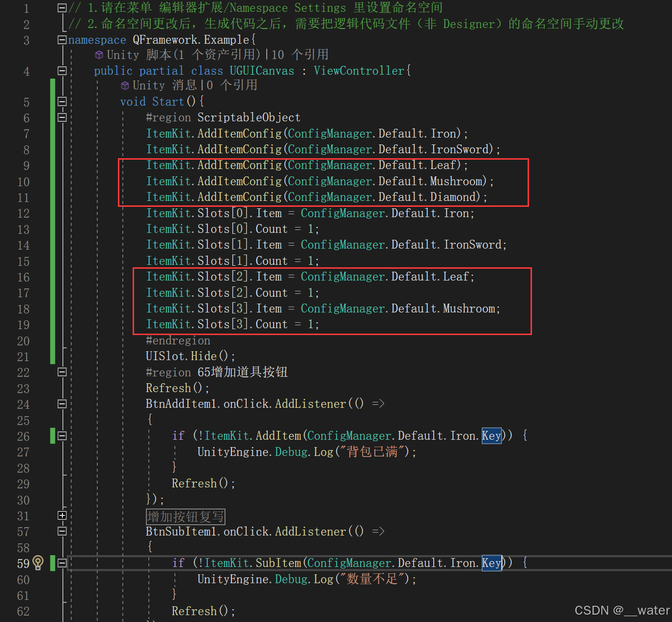Expand the collapsed '增加按钮复写' block label
The width and height of the screenshot is (672, 622).
coord(186,516)
